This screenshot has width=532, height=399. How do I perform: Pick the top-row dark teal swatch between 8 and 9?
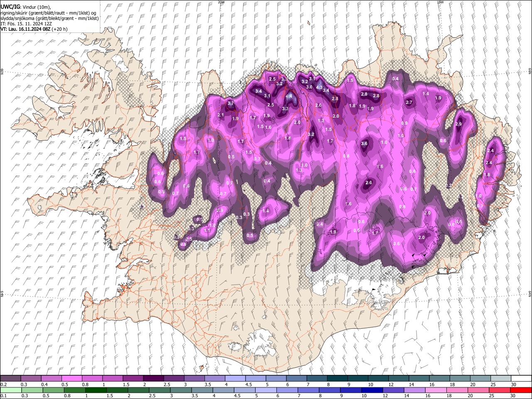click(x=337, y=378)
